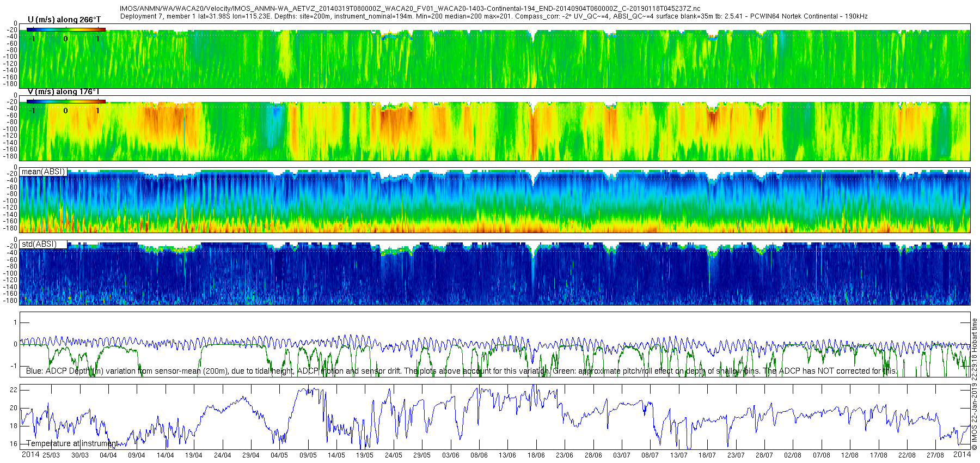Click the 'V (m/s) along 176°T' title
Viewport: 980px width, 463px height.
click(64, 92)
